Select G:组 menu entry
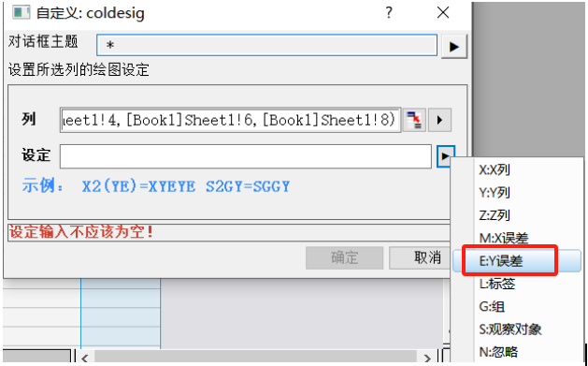 [x=518, y=306]
